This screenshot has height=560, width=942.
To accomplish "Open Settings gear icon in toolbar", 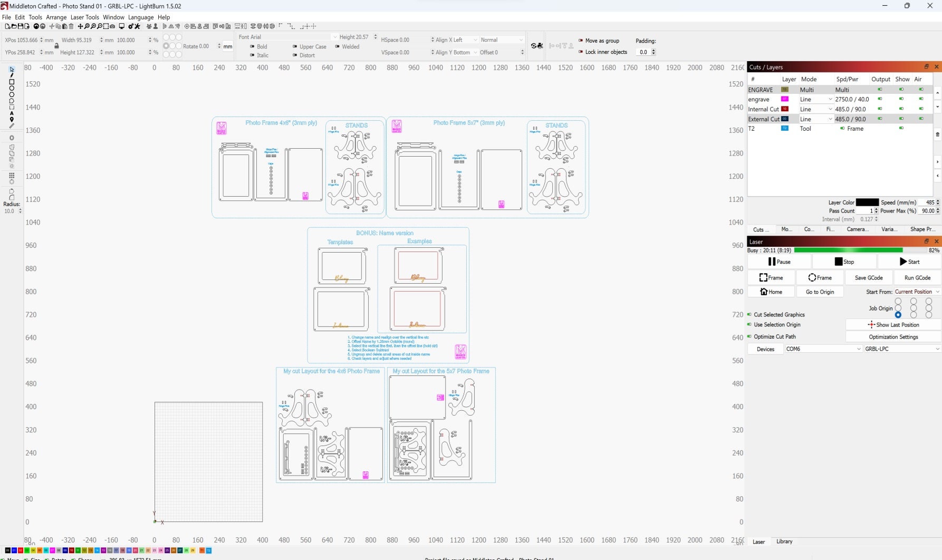I will click(131, 26).
